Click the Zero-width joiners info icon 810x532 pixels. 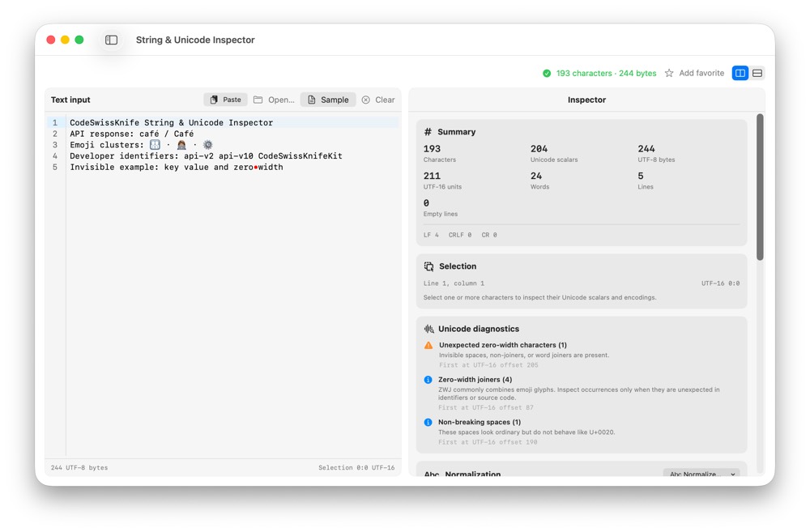tap(428, 380)
